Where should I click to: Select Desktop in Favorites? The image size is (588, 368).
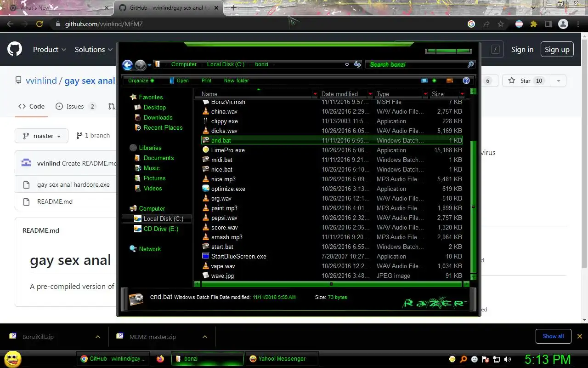click(150, 107)
